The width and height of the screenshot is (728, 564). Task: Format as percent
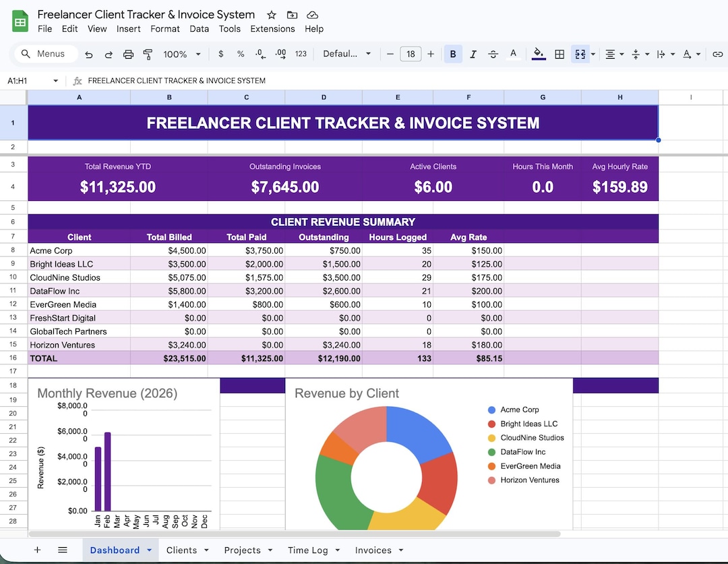241,54
